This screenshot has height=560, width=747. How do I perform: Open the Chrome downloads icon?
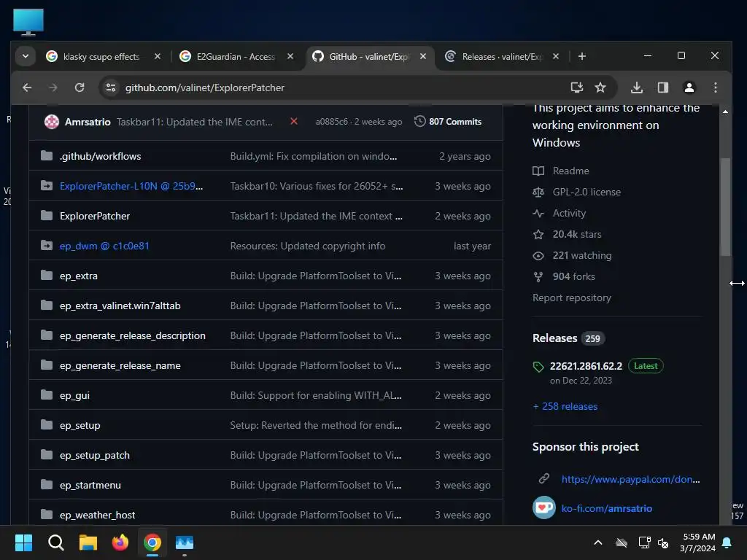click(636, 87)
